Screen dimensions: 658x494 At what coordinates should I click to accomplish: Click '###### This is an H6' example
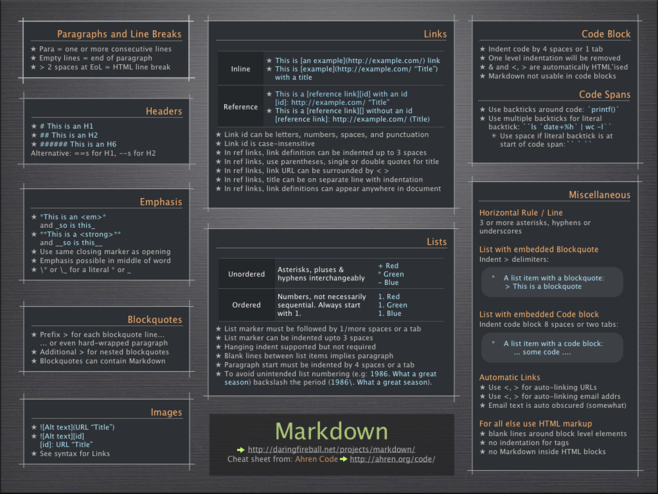coord(78,144)
